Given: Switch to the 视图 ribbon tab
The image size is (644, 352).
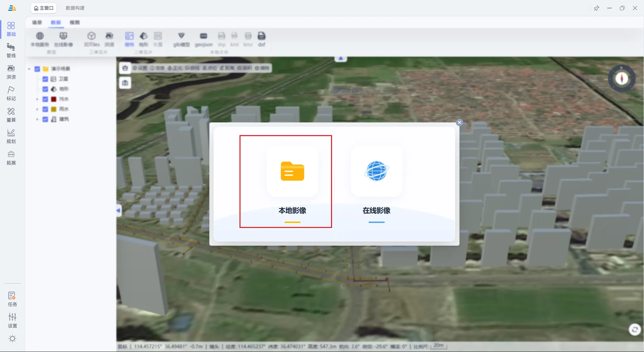Looking at the screenshot, I should [x=75, y=22].
